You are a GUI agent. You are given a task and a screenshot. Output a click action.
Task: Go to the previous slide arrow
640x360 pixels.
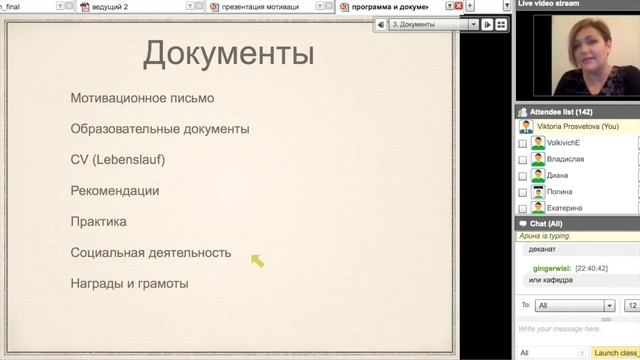(380, 24)
